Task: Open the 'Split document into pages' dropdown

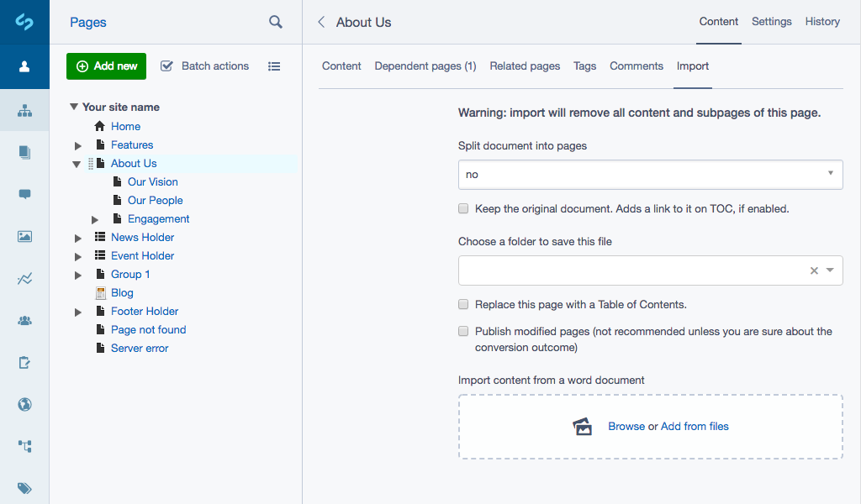Action: [650, 174]
